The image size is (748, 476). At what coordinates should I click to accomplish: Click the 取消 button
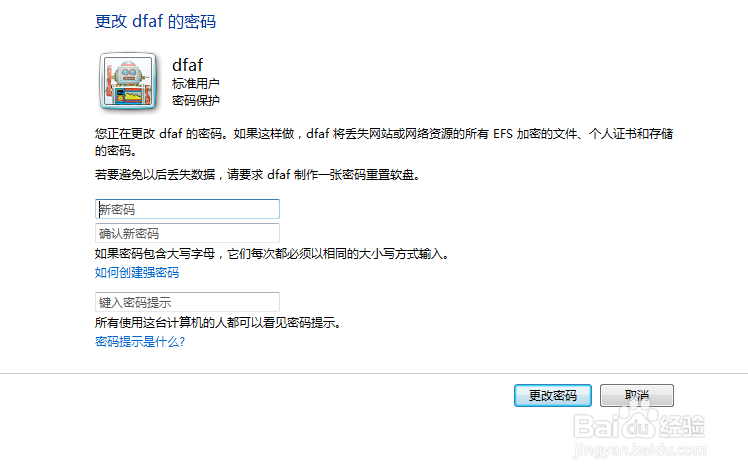637,395
